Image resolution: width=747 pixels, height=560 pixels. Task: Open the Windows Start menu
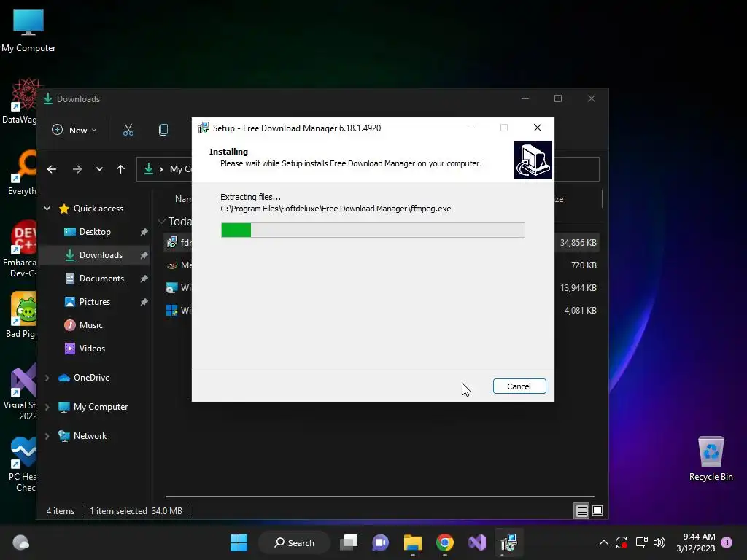(239, 542)
